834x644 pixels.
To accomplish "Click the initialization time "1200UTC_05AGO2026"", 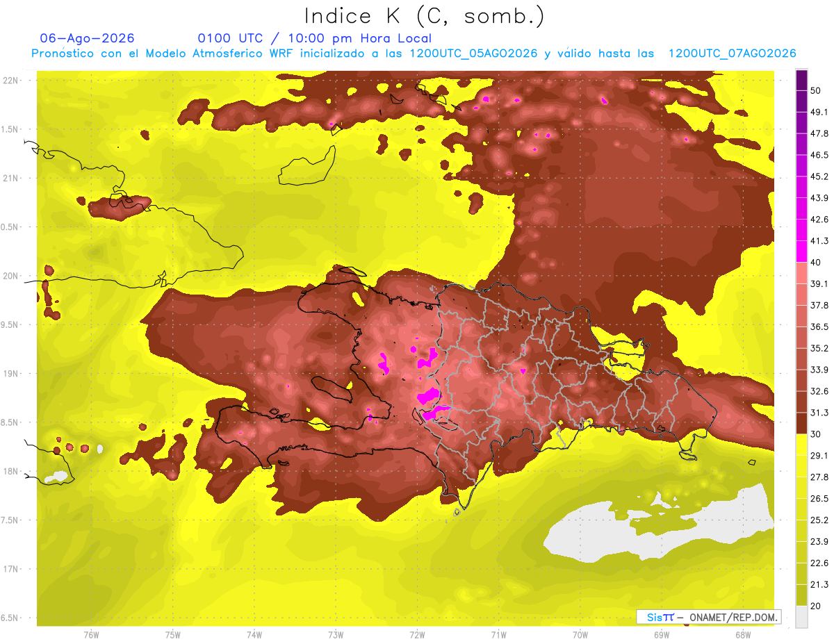I will point(473,53).
